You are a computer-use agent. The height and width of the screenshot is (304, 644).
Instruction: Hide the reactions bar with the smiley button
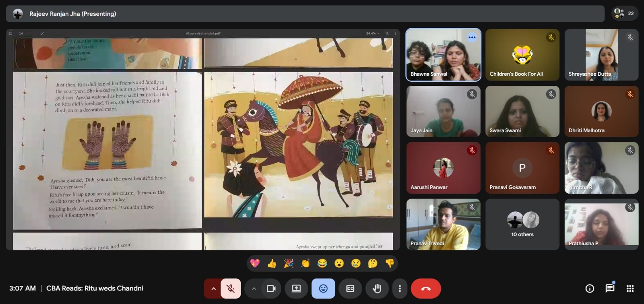click(323, 288)
